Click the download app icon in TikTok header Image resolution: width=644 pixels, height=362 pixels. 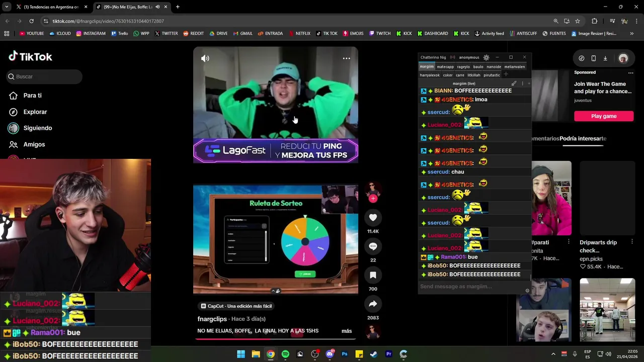[605, 58]
